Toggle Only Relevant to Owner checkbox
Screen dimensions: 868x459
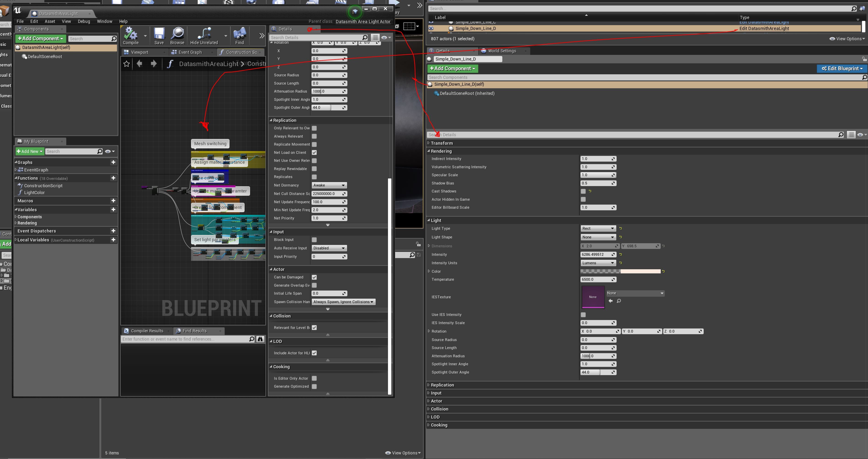pyautogui.click(x=314, y=128)
